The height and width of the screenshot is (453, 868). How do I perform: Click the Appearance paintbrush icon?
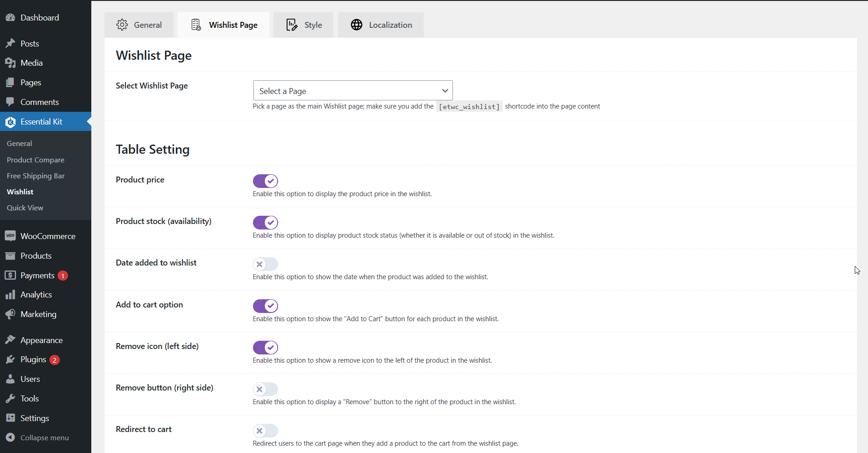(10, 340)
